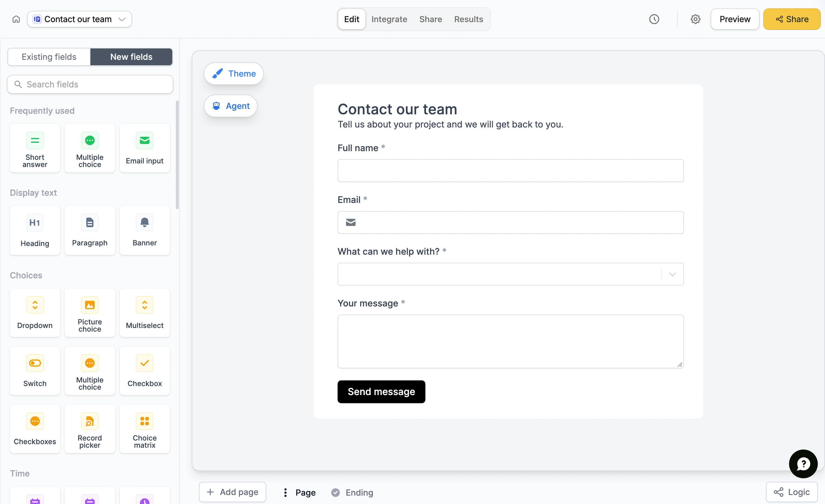Image resolution: width=825 pixels, height=504 pixels.
Task: Select the Ending page
Action: [352, 492]
